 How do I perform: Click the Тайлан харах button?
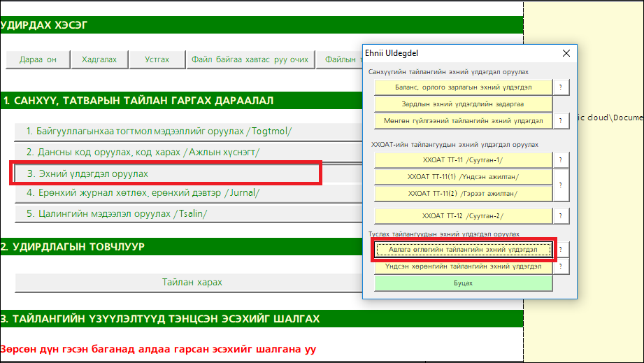192,283
